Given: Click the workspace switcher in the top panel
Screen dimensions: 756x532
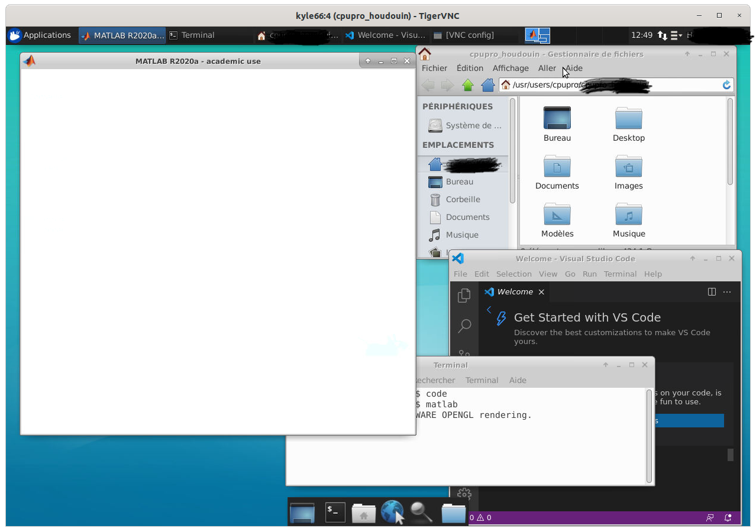Looking at the screenshot, I should [537, 35].
